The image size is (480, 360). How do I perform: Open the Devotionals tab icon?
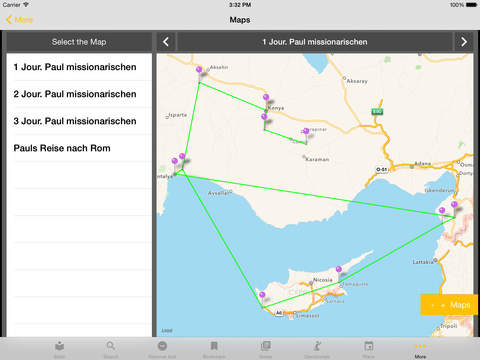317,346
